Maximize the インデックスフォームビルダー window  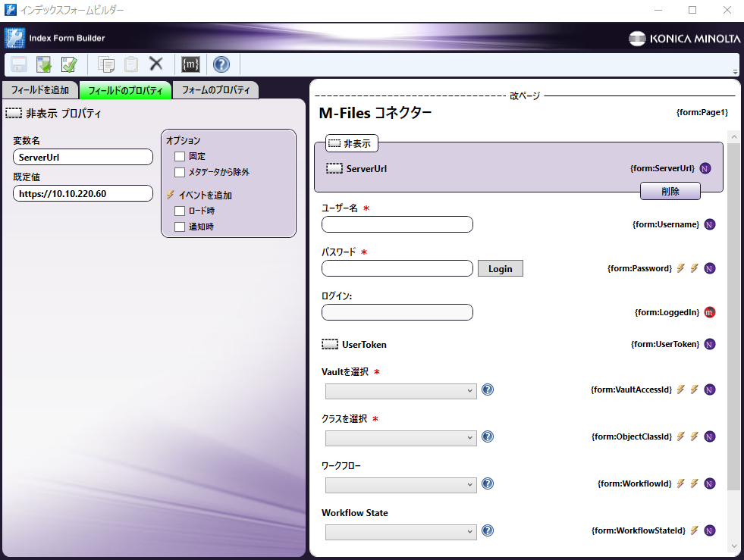click(692, 10)
